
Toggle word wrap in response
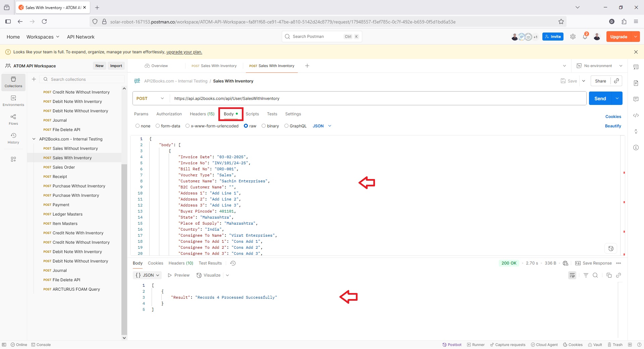point(572,275)
